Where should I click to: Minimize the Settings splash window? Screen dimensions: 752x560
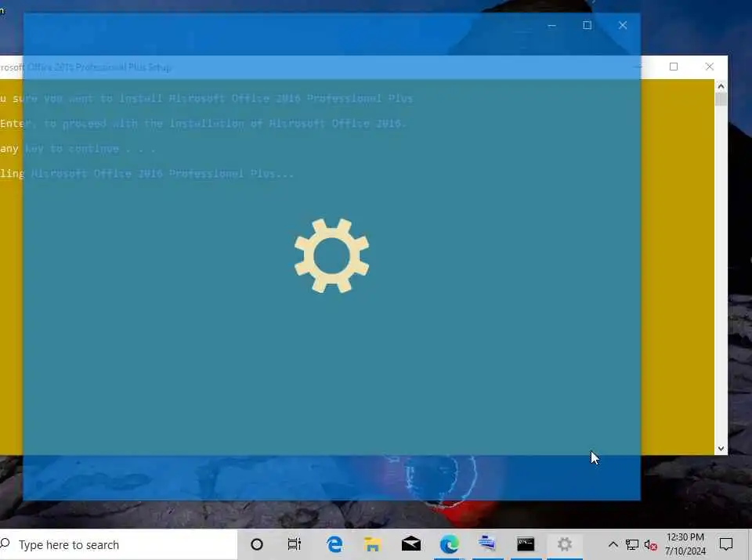point(552,25)
